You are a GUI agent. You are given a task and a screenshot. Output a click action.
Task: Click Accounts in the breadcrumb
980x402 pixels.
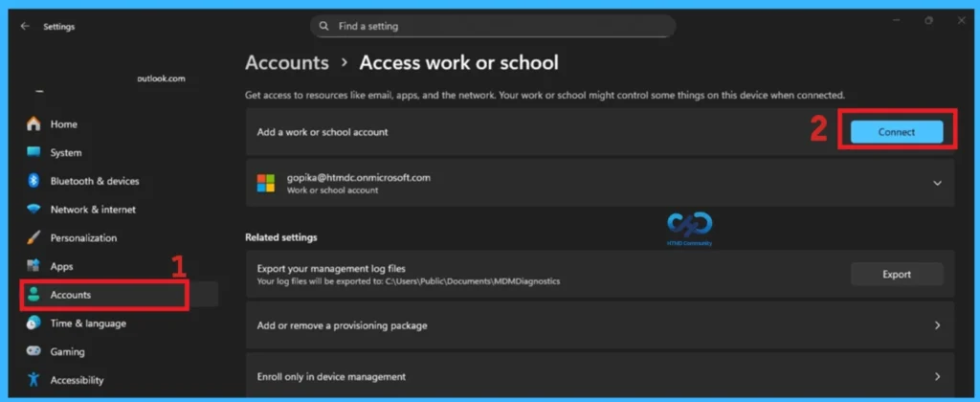pyautogui.click(x=287, y=62)
